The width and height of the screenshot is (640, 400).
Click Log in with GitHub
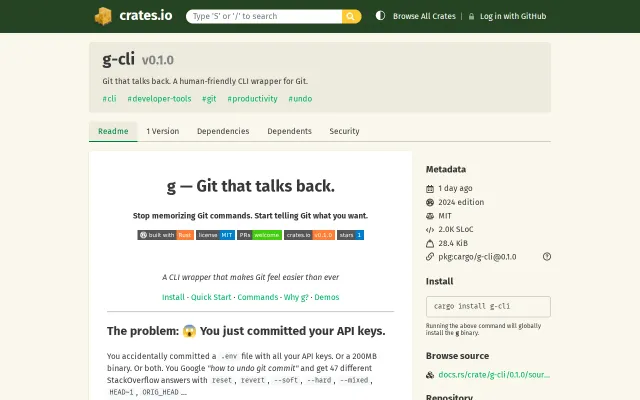pyautogui.click(x=513, y=16)
